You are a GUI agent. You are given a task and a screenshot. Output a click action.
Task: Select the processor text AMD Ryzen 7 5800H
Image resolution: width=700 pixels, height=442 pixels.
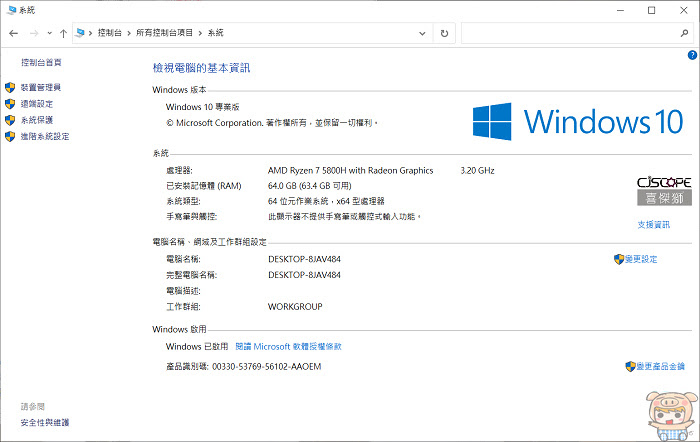[350, 171]
